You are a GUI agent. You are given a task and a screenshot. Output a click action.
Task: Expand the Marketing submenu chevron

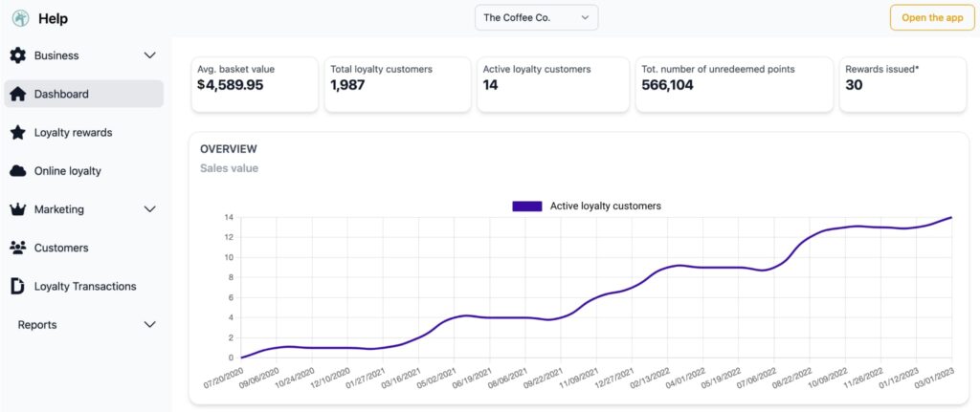tap(149, 209)
